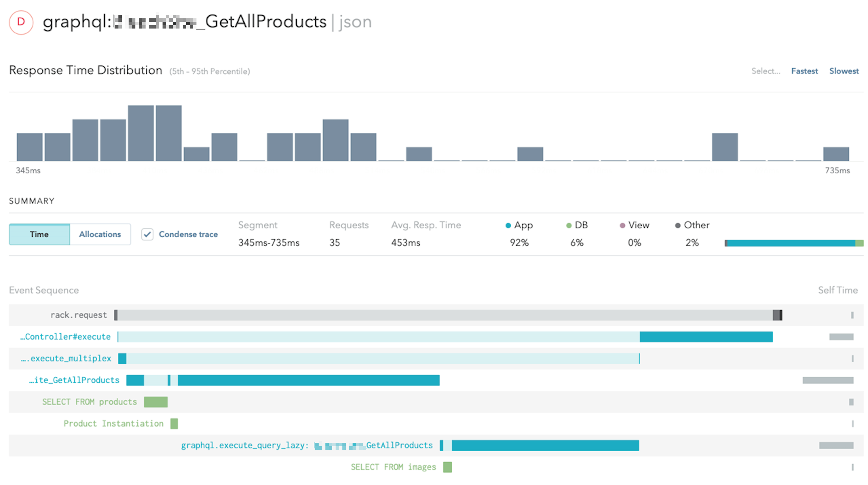This screenshot has height=485, width=868.
Task: Select the tallest histogram bar
Action: coord(141,132)
